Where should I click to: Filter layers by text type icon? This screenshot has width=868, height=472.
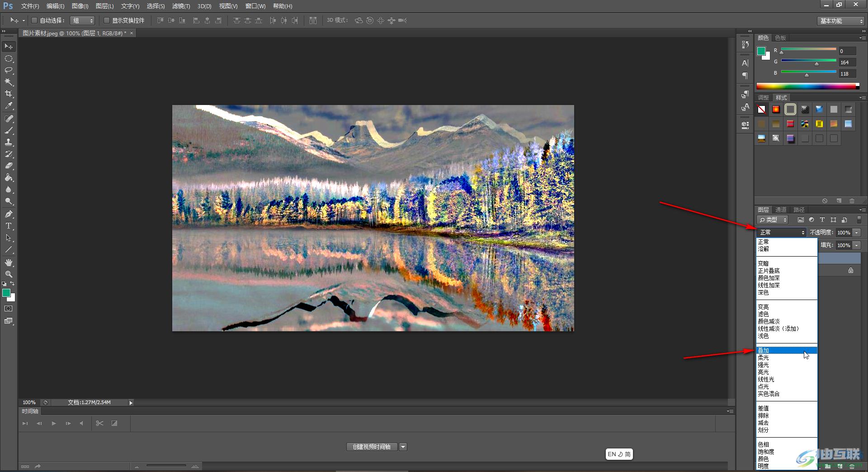822,220
